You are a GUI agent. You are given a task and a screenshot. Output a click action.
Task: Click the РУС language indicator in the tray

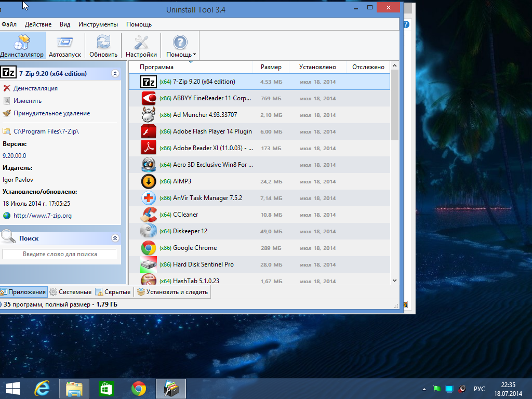point(480,389)
